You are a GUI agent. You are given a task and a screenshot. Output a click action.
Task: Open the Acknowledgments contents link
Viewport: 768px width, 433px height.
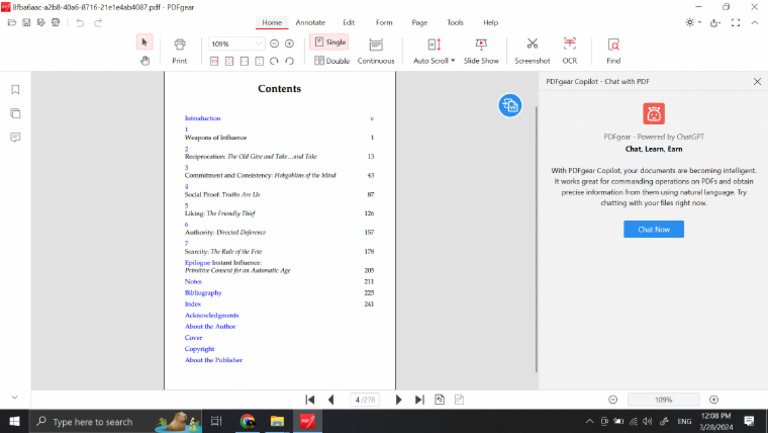212,315
